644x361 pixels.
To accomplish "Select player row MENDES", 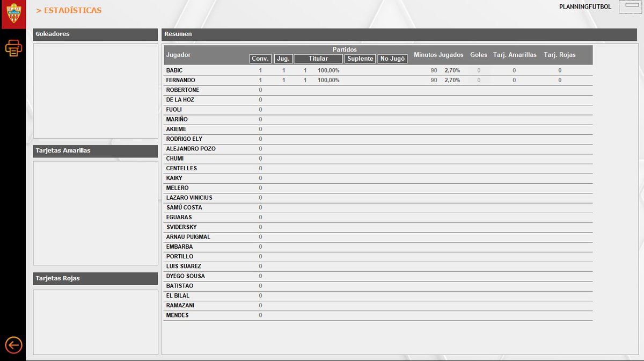I will tap(378, 315).
